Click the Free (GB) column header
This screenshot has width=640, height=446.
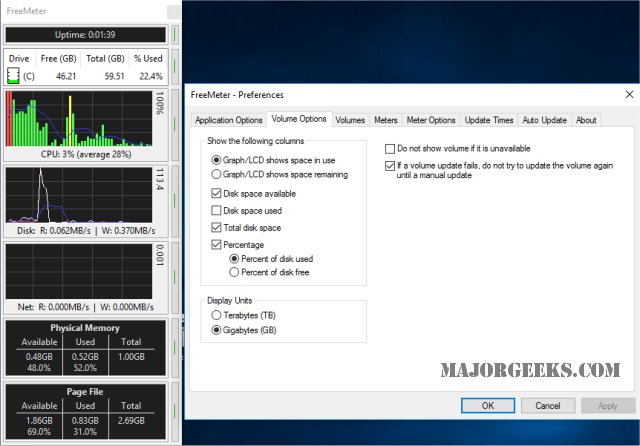[58, 58]
